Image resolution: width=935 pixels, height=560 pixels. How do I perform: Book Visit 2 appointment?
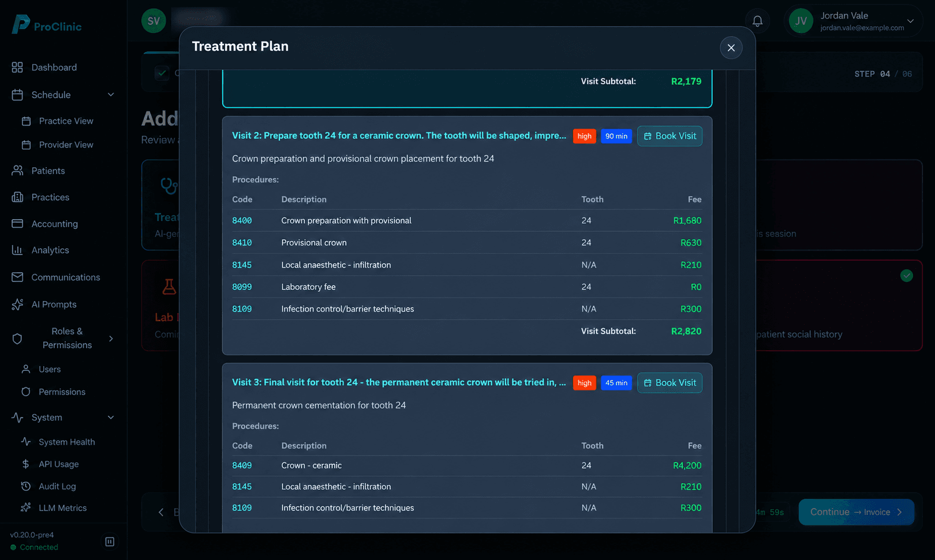670,136
